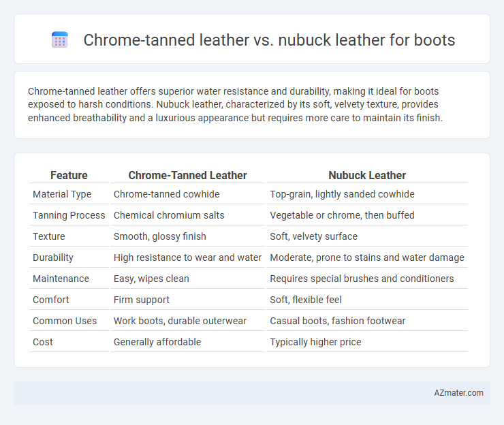
Task: Select the 'Cost' row label
Action: pyautogui.click(x=42, y=342)
